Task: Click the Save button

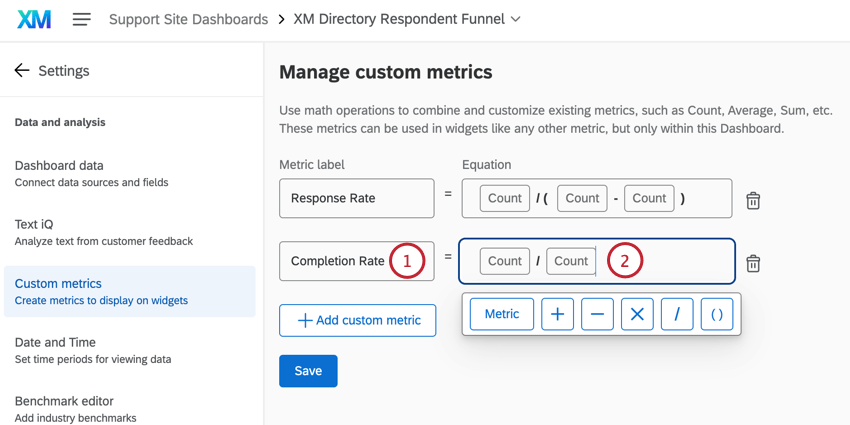Action: 308,371
